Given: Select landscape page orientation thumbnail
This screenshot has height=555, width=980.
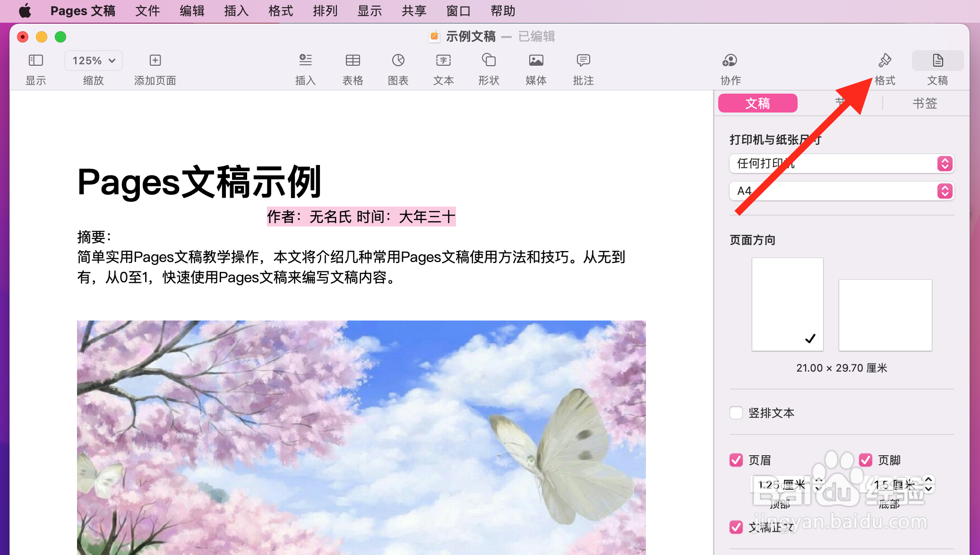Looking at the screenshot, I should point(885,315).
